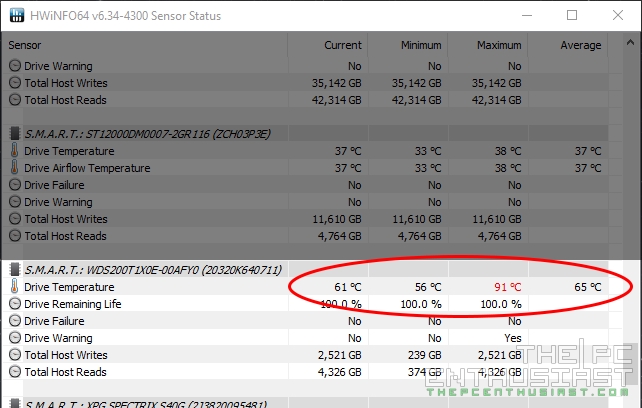Minimize the HWiNFO64 Sensor Status window
642x408 pixels.
[x=527, y=16]
